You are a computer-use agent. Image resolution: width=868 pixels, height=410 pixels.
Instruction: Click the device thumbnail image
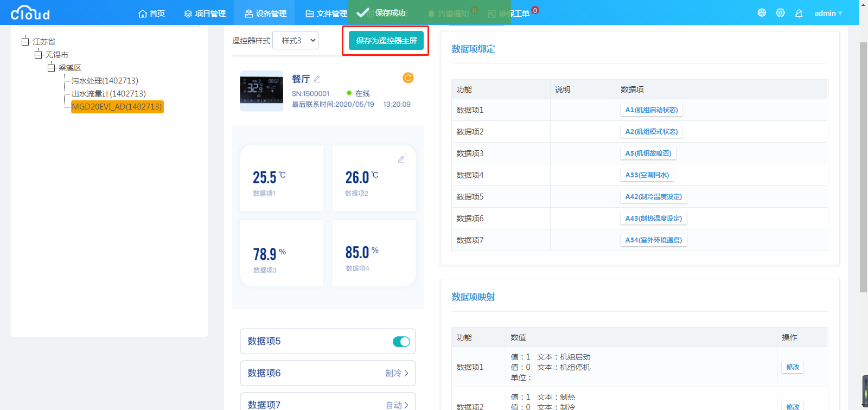261,91
